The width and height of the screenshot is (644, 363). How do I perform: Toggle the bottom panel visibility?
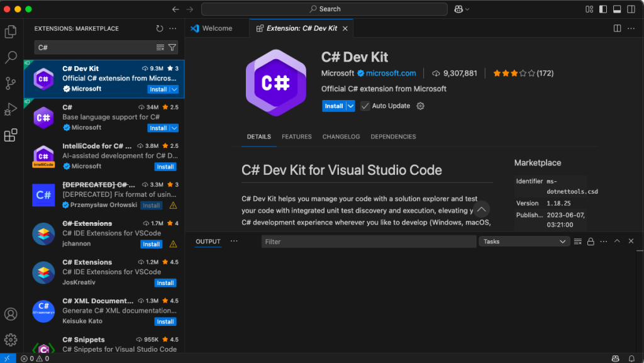[617, 9]
